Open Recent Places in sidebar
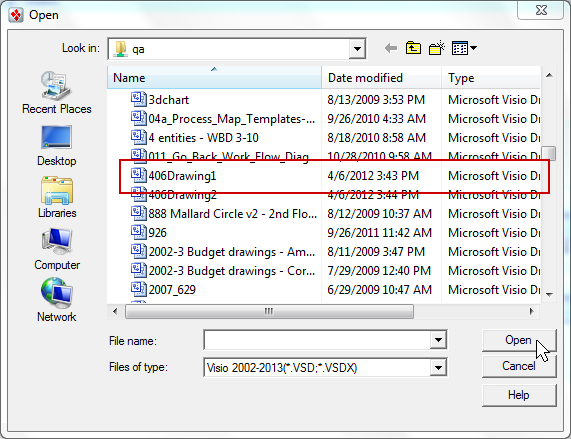 coord(56,93)
